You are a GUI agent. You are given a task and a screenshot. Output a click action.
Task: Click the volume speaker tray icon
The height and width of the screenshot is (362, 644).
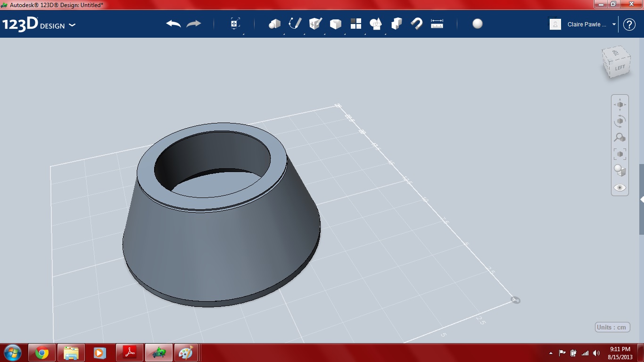point(596,353)
